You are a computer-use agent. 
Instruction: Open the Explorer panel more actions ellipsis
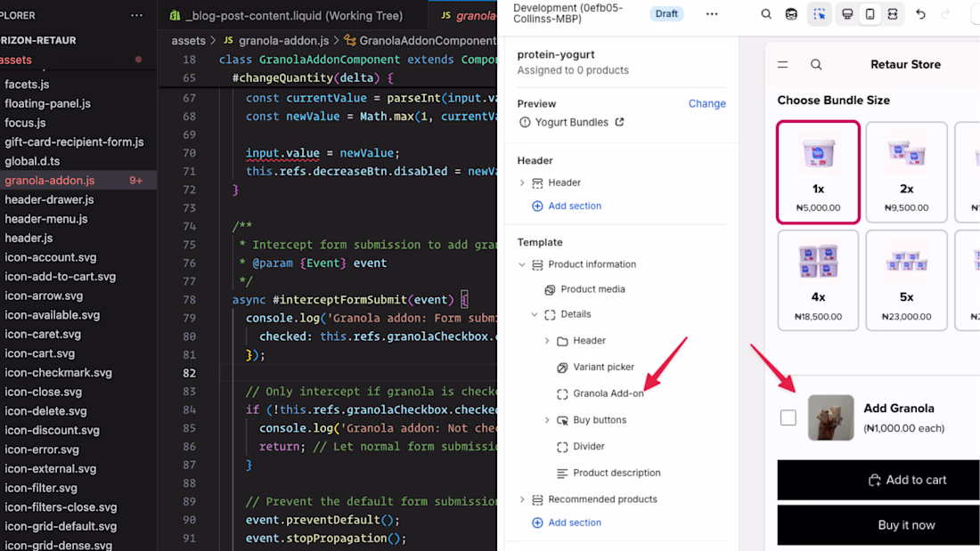click(136, 15)
